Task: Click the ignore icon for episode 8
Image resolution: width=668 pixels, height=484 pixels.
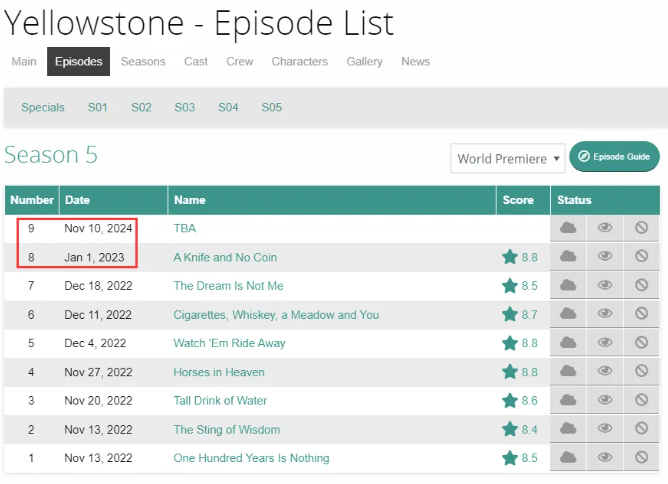Action: [x=641, y=257]
